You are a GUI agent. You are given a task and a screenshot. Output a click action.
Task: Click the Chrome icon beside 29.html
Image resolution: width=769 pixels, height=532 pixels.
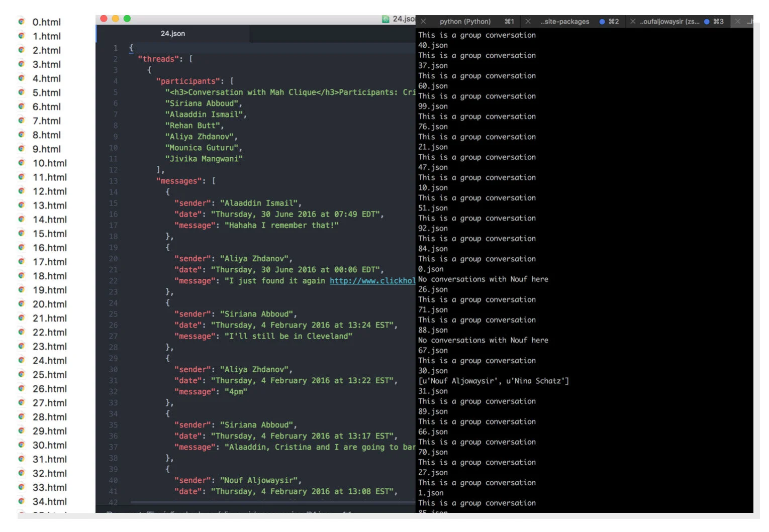(22, 431)
